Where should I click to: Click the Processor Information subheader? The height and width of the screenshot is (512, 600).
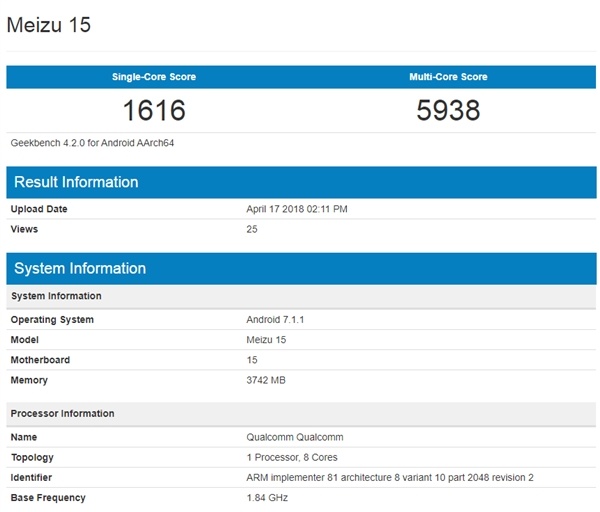(301, 414)
